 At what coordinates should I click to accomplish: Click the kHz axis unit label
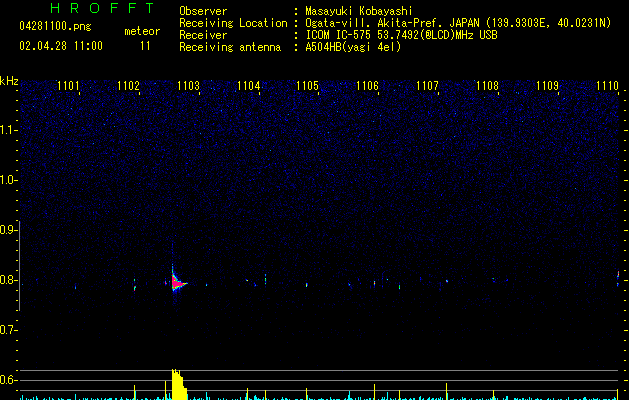pyautogui.click(x=9, y=80)
